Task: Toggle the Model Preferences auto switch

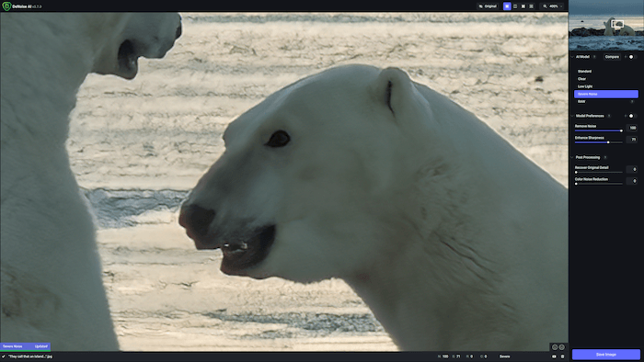Action: 632,116
